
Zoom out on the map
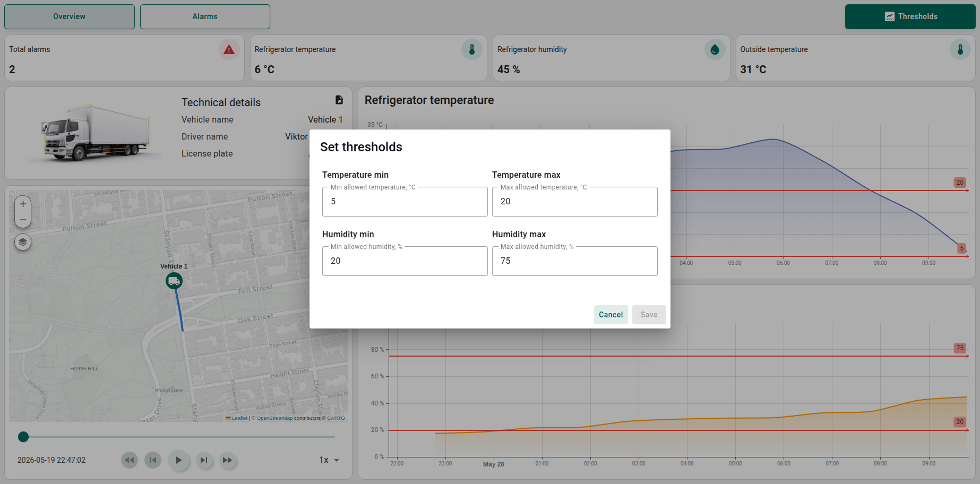[x=23, y=220]
